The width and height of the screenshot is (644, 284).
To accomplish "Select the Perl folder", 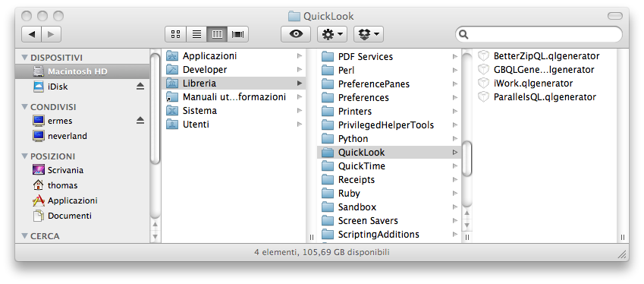I will coord(389,71).
